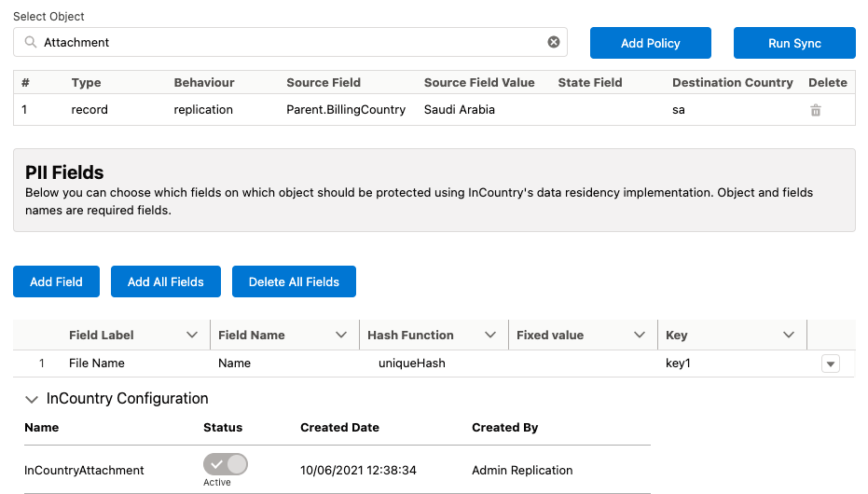
Task: Open the Fixed value column chevron
Action: 640,335
